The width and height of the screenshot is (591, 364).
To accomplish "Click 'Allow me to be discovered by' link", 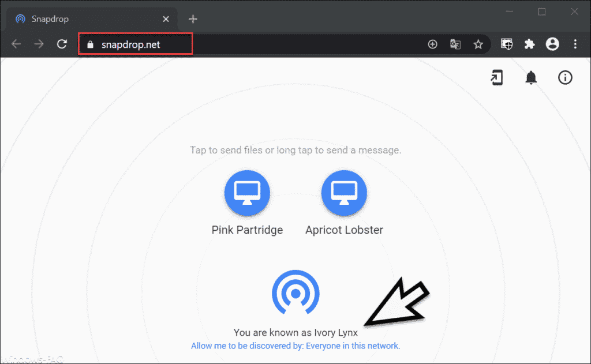I will [295, 346].
